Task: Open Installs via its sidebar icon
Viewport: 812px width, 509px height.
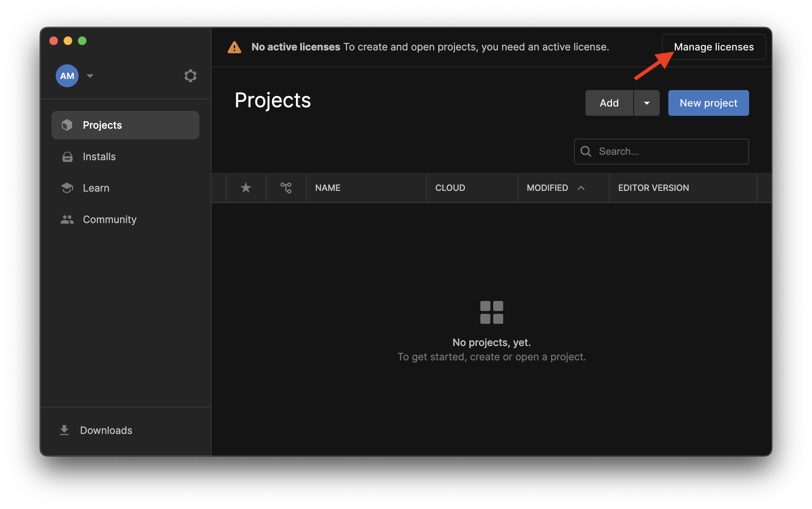Action: pos(68,156)
